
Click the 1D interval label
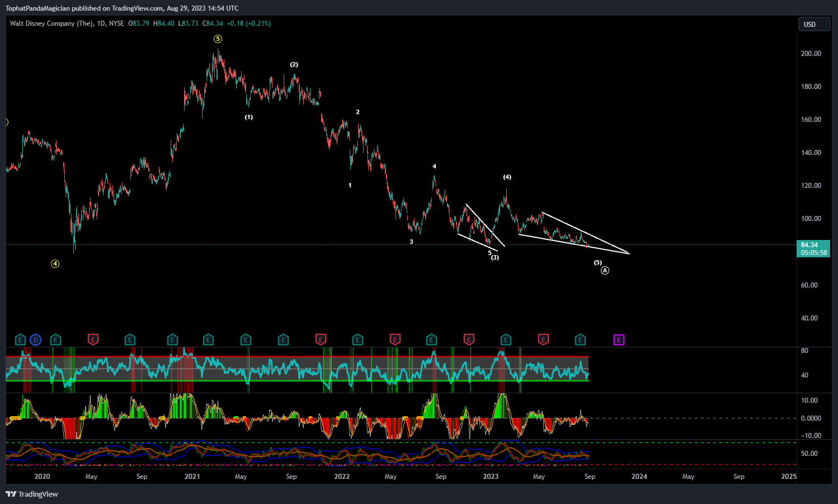coord(101,23)
